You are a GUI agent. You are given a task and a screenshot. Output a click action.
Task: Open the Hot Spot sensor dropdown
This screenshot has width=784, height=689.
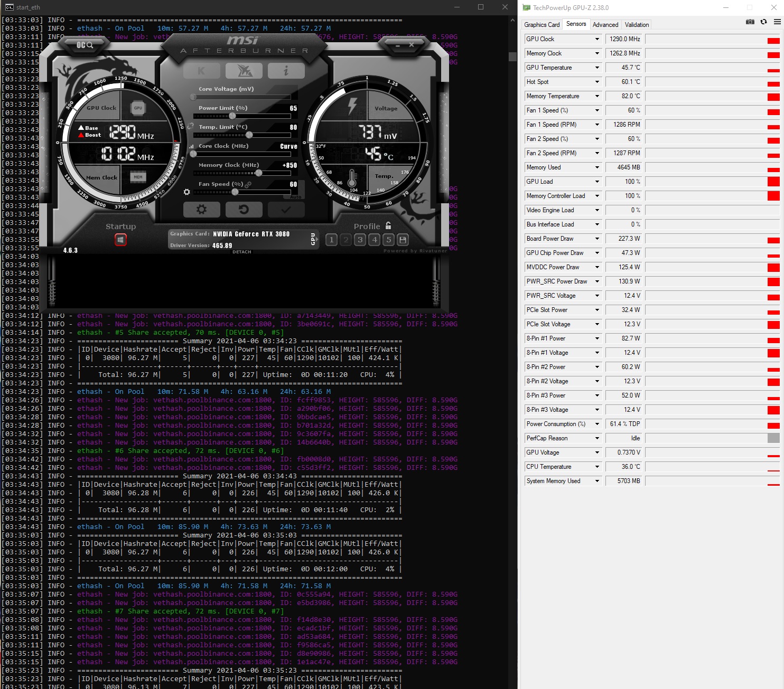598,82
